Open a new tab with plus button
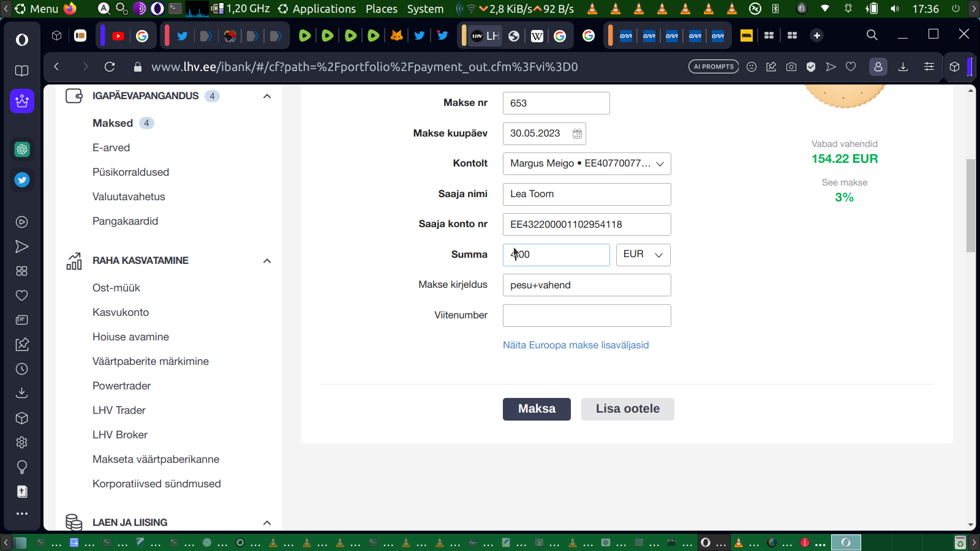Viewport: 980px width, 551px height. pyautogui.click(x=816, y=36)
